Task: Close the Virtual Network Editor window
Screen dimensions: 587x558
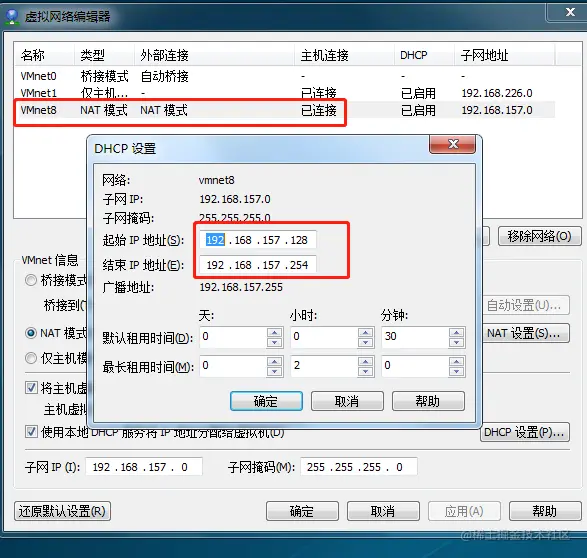Action: (570, 12)
